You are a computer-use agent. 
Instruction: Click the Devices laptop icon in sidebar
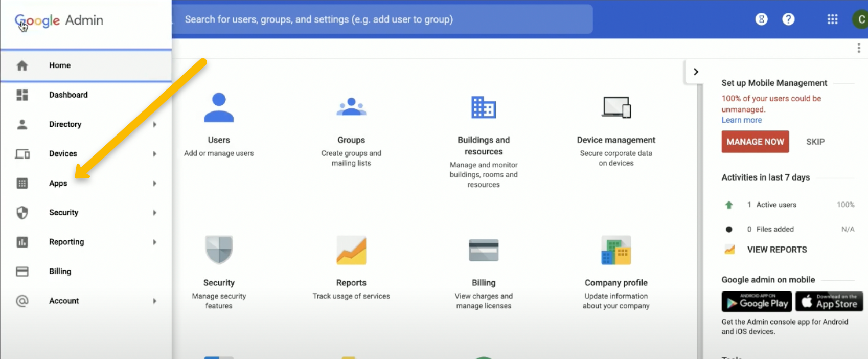[22, 153]
